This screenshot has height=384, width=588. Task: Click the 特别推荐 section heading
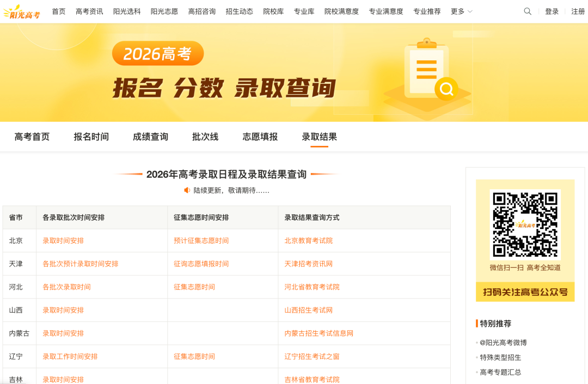[x=495, y=323]
